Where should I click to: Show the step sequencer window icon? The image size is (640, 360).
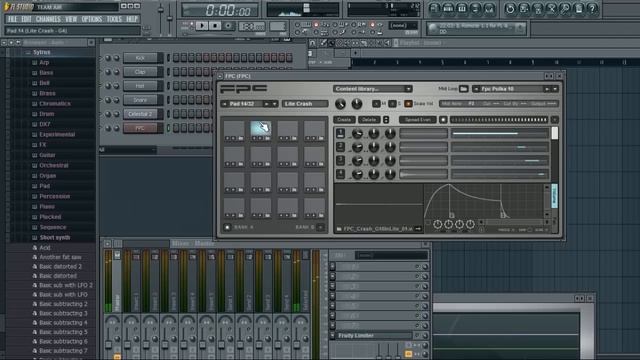coord(448,9)
